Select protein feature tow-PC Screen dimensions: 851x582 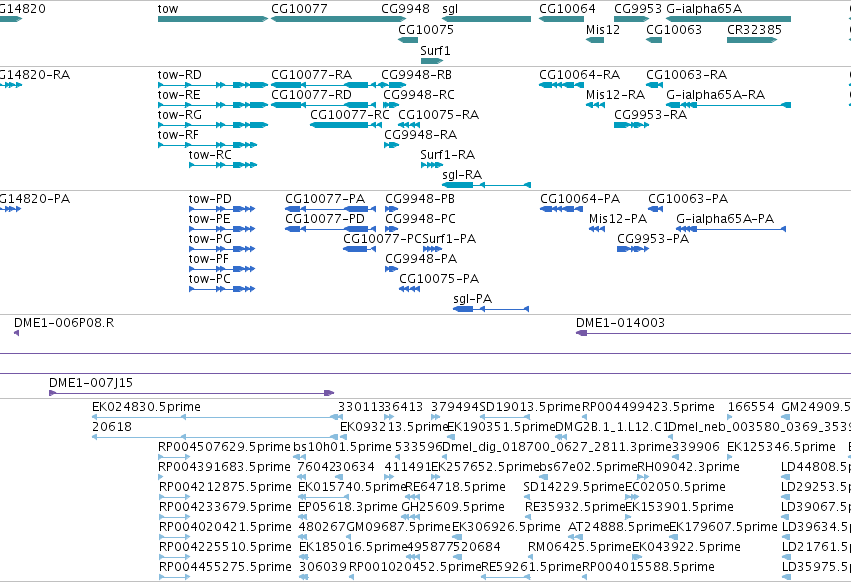(x=222, y=289)
